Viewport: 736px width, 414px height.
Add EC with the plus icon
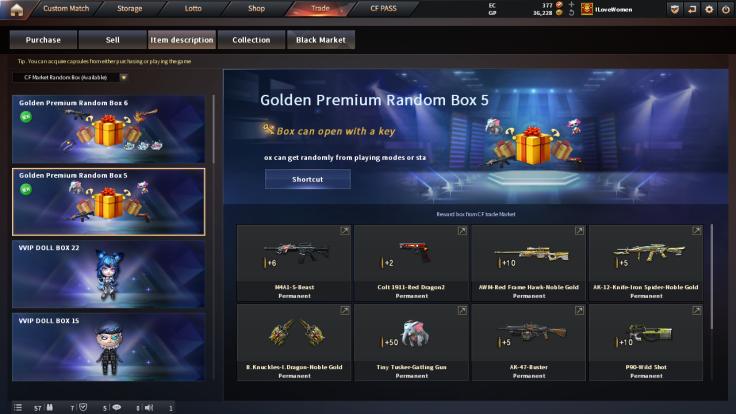click(571, 5)
